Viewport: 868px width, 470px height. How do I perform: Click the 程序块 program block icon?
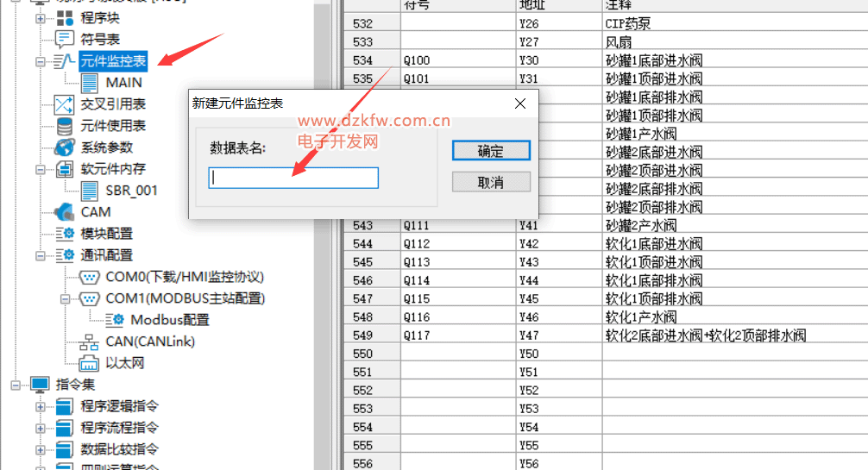click(65, 18)
